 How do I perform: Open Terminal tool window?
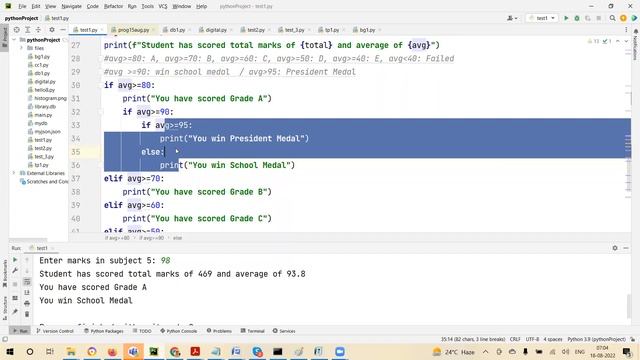[252, 331]
